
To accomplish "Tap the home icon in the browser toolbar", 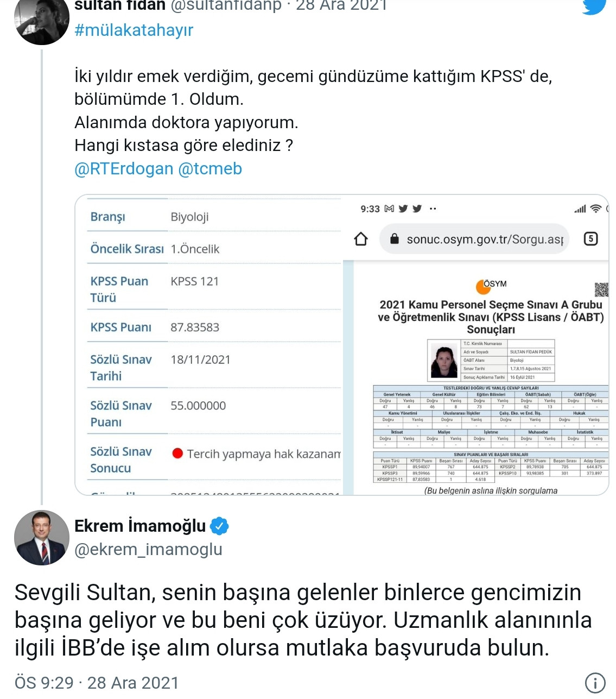I will pos(362,238).
